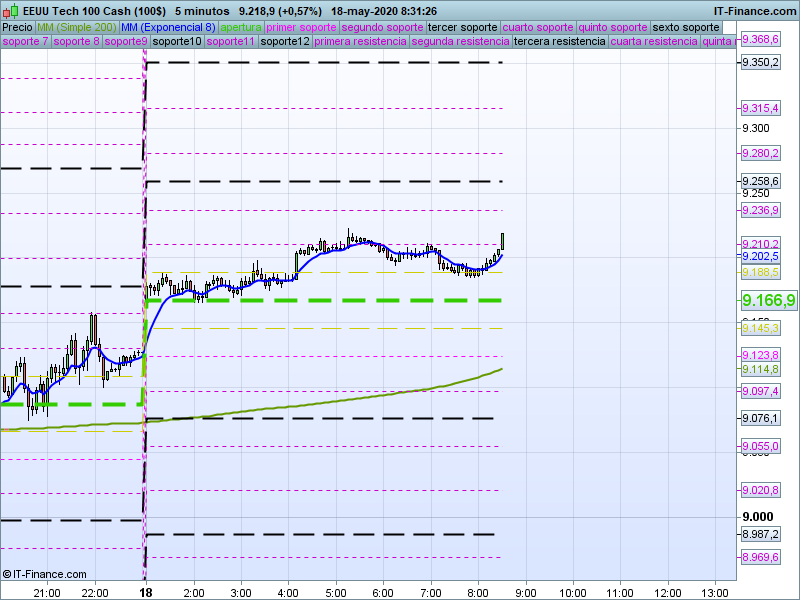
Task: Click the 9.368,6 price label at top
Action: coord(760,40)
